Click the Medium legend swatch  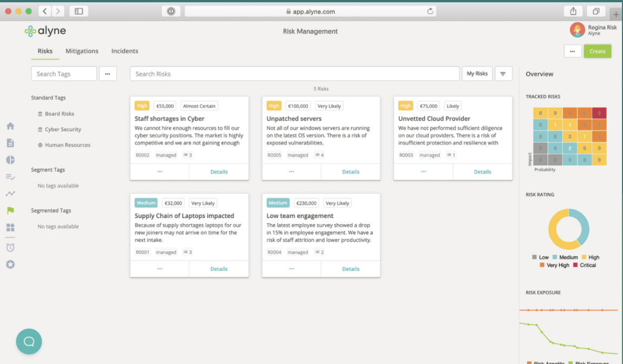pyautogui.click(x=555, y=257)
